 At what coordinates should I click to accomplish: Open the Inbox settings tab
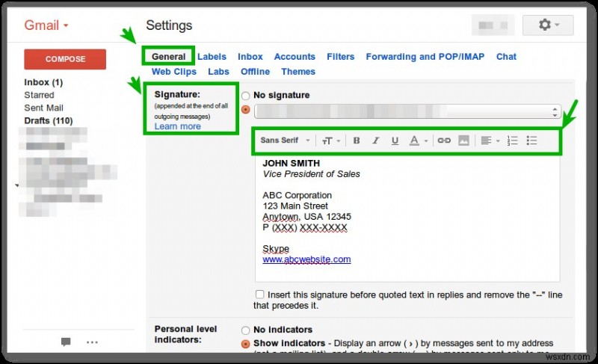[250, 56]
